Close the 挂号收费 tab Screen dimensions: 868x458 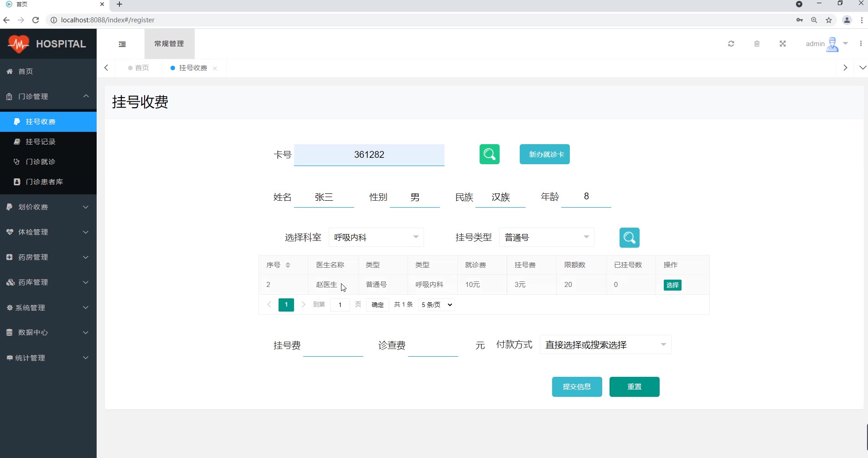click(x=215, y=68)
